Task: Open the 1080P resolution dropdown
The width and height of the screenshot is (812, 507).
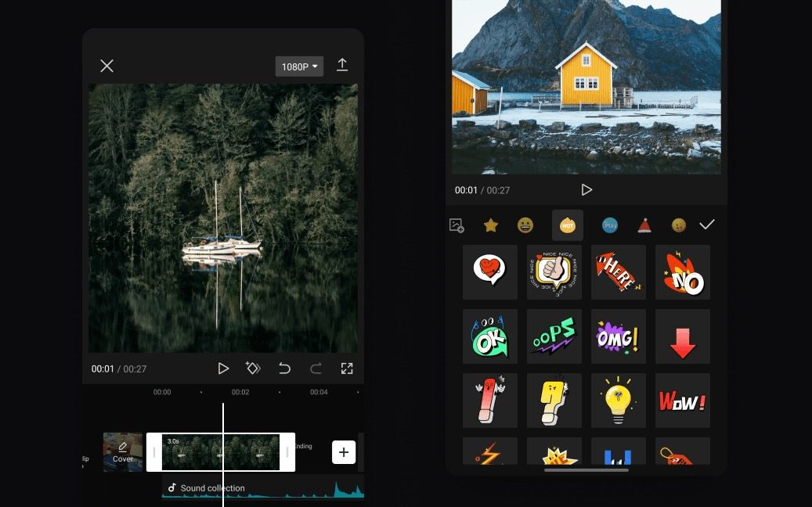Action: (299, 67)
